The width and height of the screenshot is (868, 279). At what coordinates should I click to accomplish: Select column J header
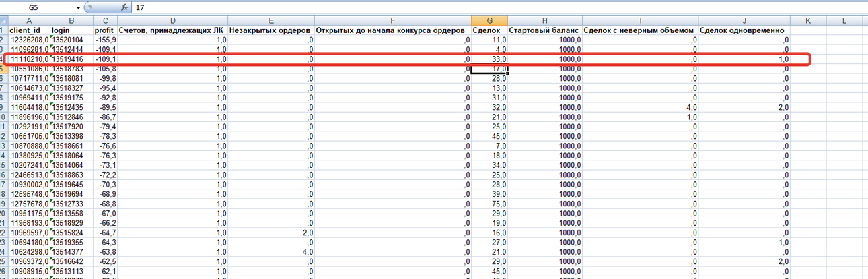(744, 21)
